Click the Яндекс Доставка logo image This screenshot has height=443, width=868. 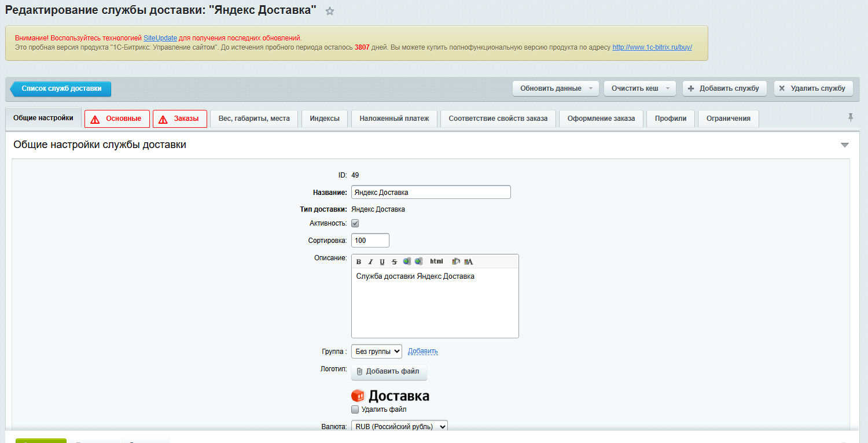click(x=390, y=396)
